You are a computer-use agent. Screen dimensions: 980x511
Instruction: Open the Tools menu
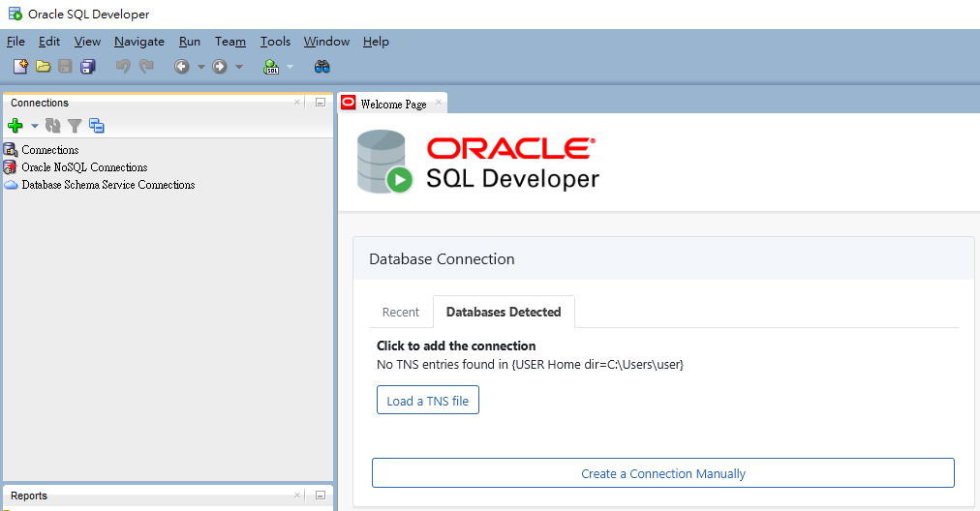tap(275, 42)
